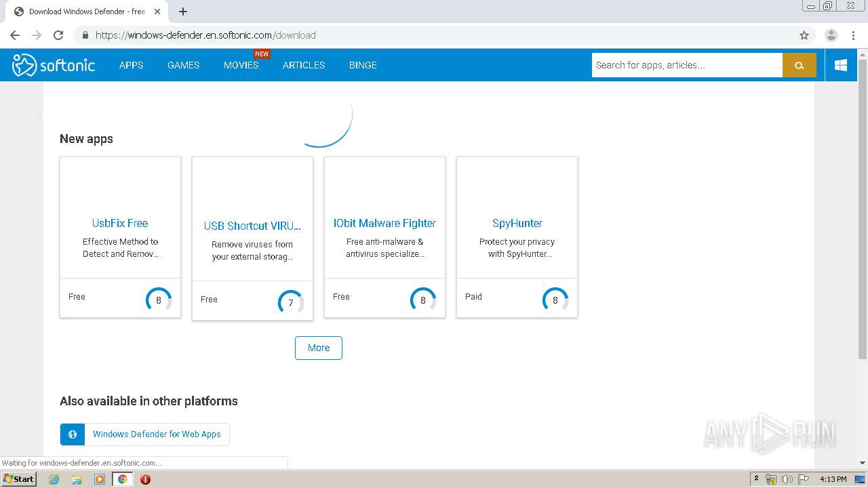Launch Internet Explorer from the taskbar
Screen dimensions: 868x488
pos(54,479)
